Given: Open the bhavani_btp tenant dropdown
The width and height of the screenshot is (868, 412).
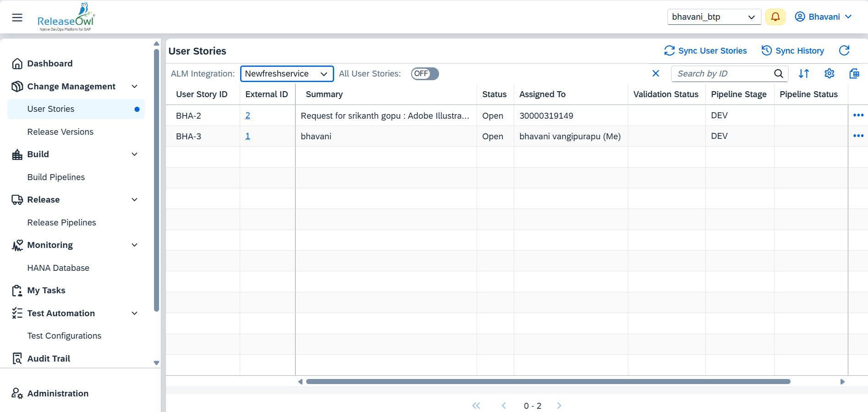Looking at the screenshot, I should click(714, 17).
